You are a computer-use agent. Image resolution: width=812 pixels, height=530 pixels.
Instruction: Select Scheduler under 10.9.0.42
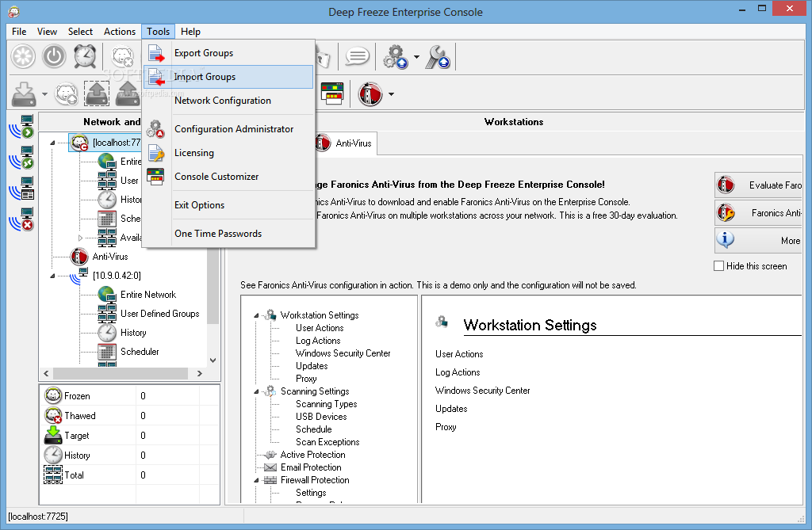(x=140, y=352)
